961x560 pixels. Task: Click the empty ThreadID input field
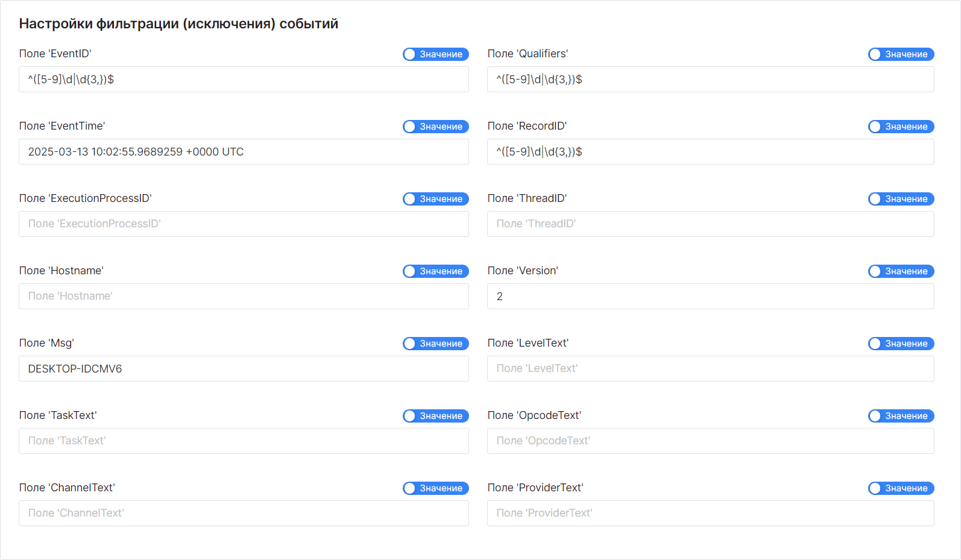pyautogui.click(x=710, y=224)
